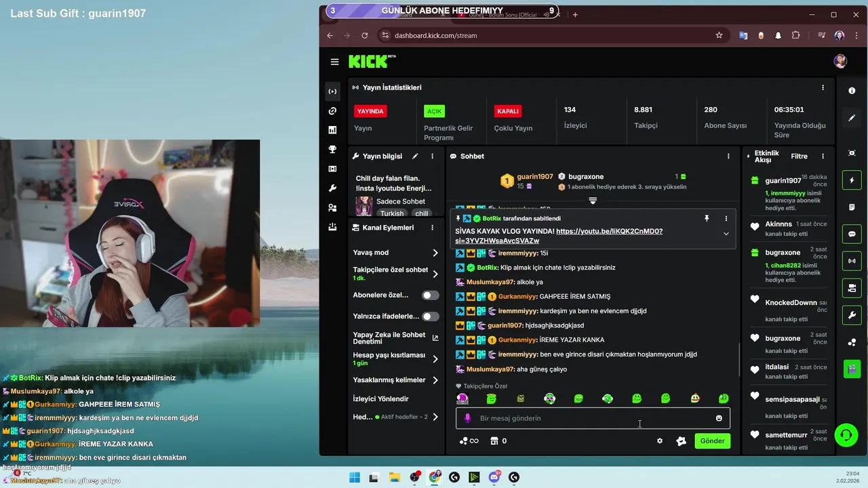Click the chill tag

[422, 213]
